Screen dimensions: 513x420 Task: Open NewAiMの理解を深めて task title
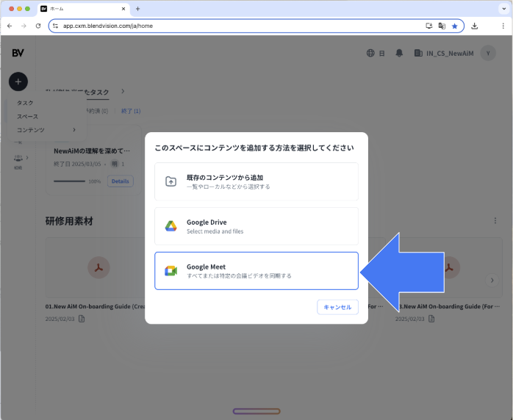92,151
